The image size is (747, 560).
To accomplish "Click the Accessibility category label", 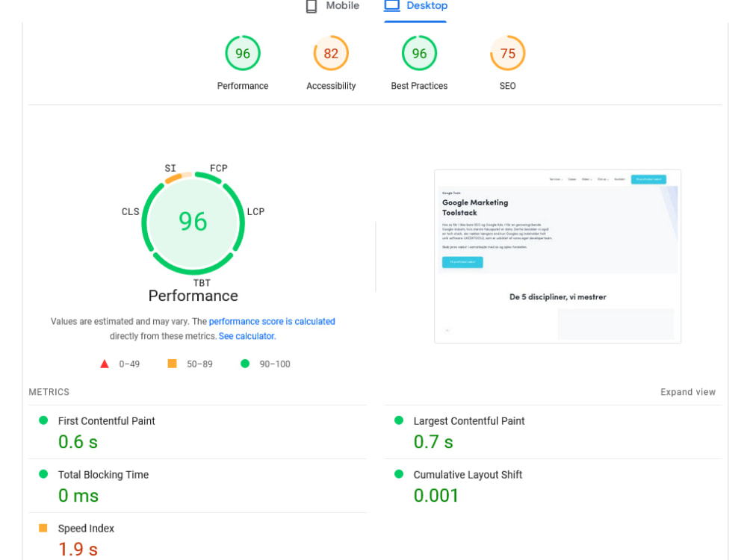I will click(x=331, y=86).
